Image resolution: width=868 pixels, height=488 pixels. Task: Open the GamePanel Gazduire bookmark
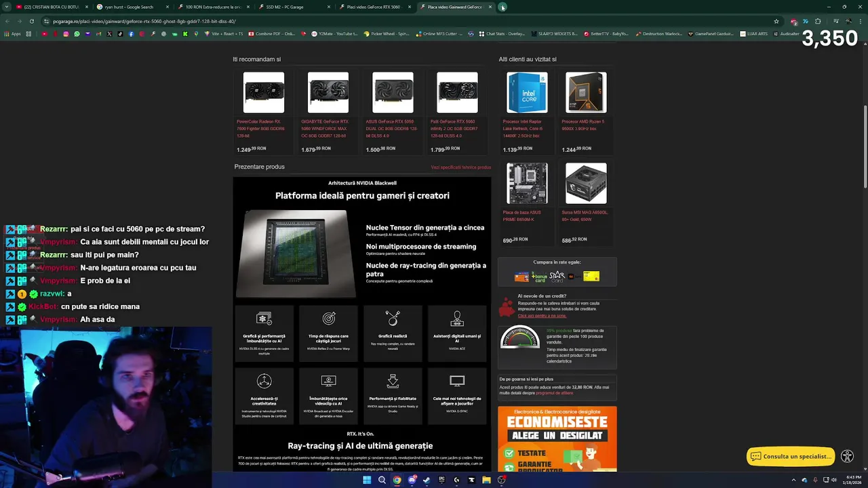coord(711,33)
